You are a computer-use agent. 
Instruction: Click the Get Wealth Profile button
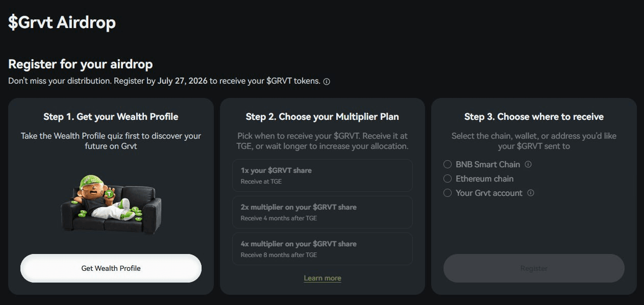tap(111, 268)
